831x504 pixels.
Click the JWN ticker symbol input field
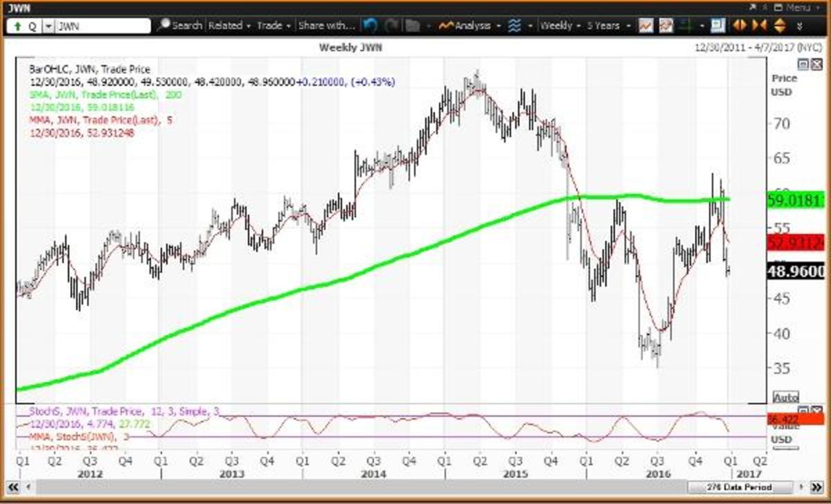click(102, 26)
